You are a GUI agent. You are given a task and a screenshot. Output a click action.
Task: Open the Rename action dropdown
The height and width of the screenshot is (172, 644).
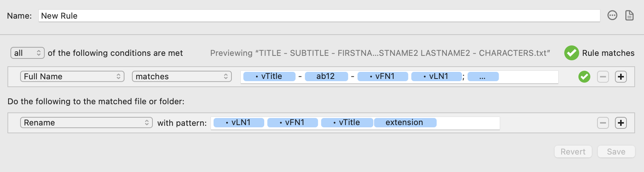[x=86, y=122]
